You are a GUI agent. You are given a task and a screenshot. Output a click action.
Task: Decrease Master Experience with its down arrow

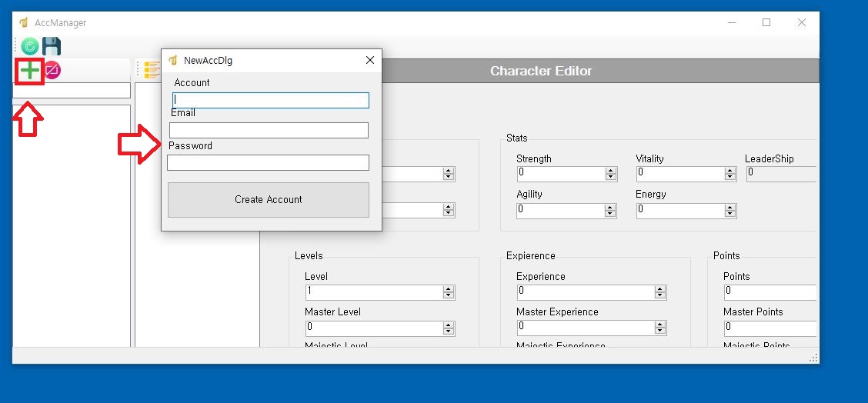pos(659,331)
